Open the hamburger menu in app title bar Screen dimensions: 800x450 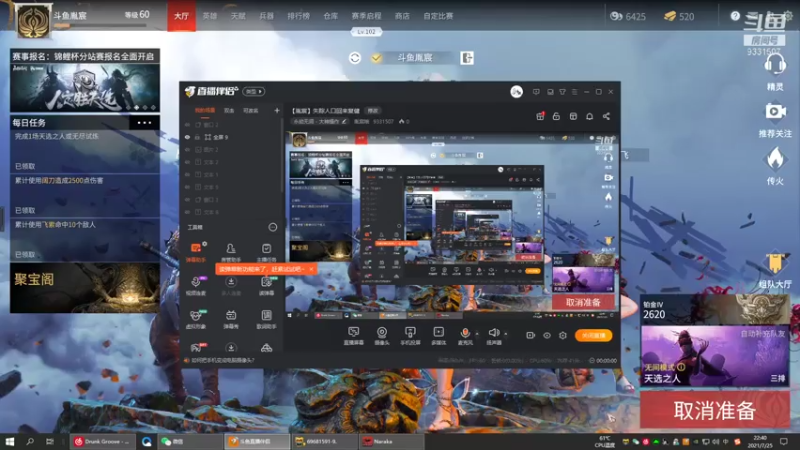pyautogui.click(x=574, y=92)
